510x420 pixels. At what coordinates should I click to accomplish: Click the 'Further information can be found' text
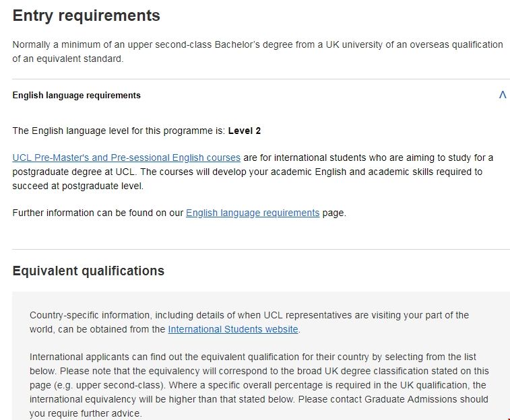pos(98,213)
